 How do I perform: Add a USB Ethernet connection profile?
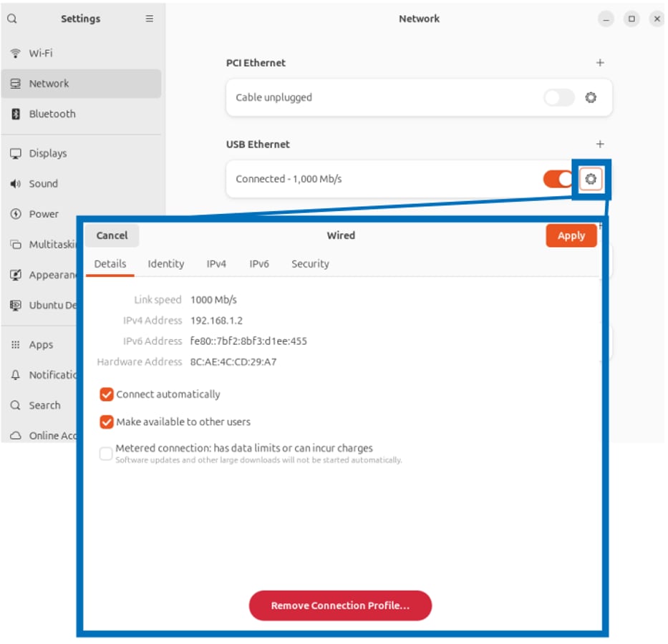coord(600,145)
